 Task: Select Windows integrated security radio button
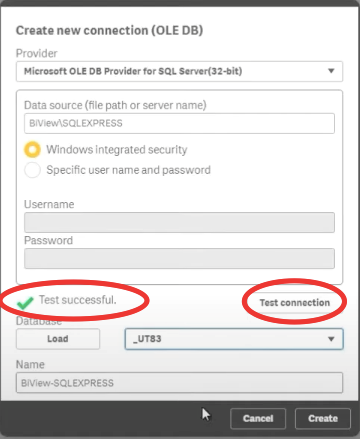tap(32, 150)
